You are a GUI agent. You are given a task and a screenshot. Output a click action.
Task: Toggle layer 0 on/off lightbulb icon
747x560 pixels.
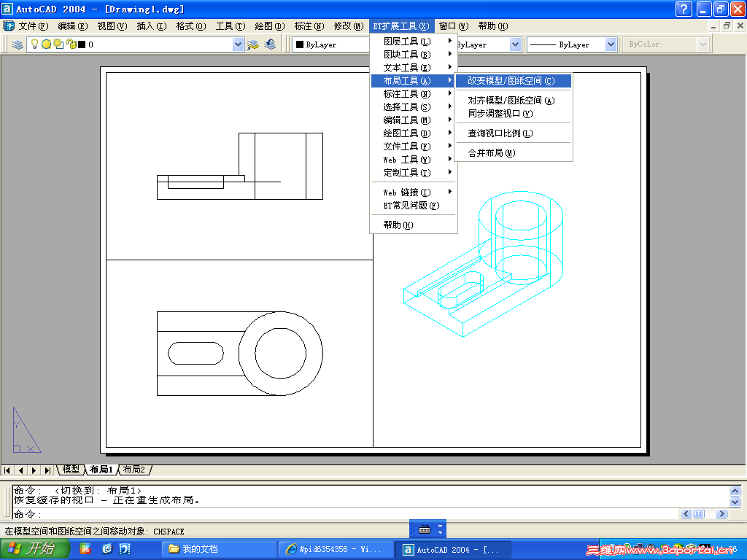[x=34, y=44]
